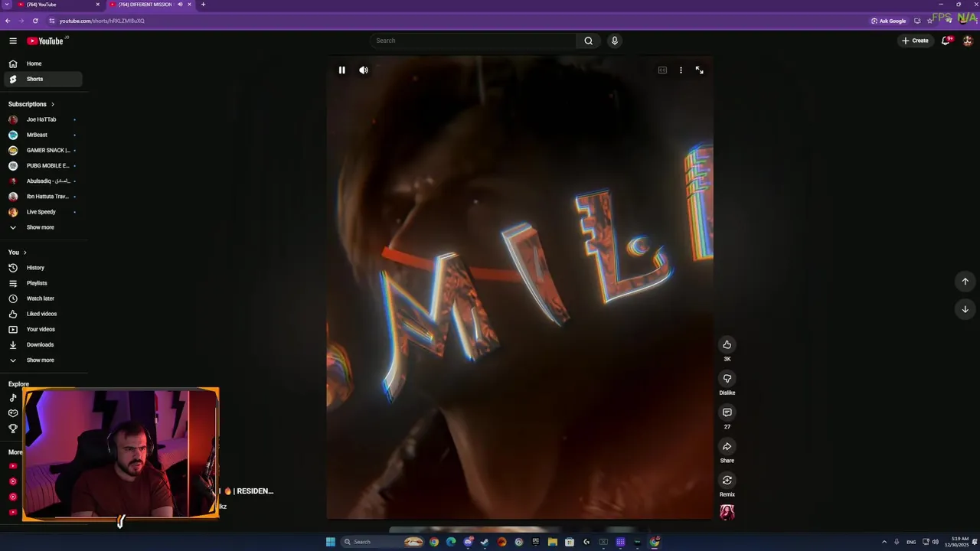
Task: Bookmark this page with the star
Action: point(929,21)
